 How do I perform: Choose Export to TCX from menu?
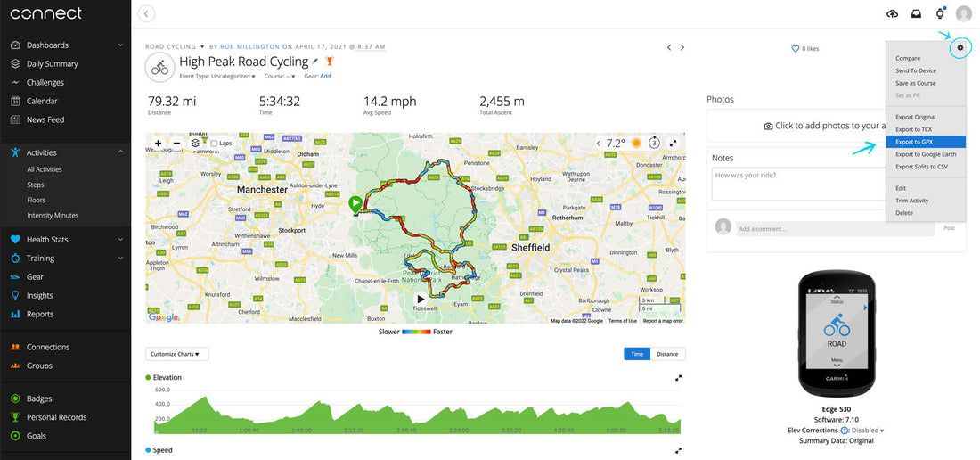913,129
